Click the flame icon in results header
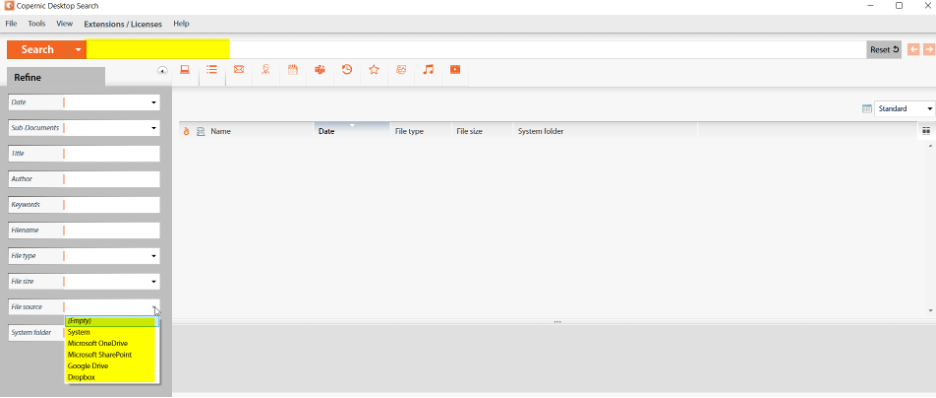 tap(186, 131)
